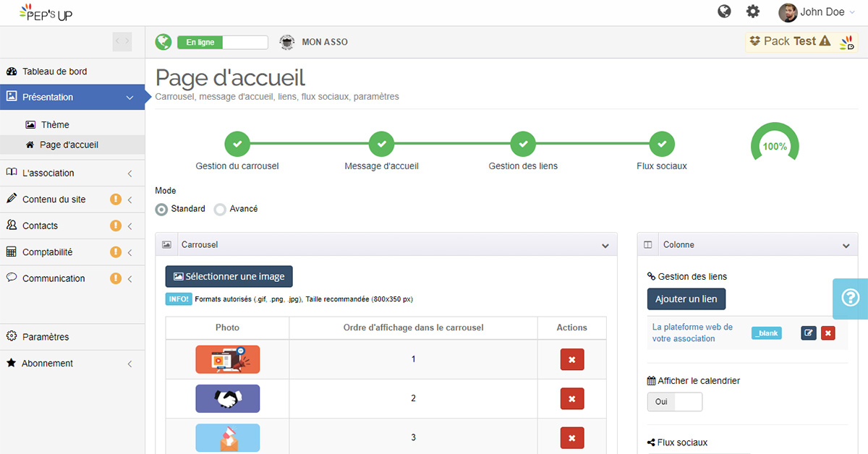Click the Gestion du carrousel step checkmark
The height and width of the screenshot is (454, 868).
[x=237, y=144]
